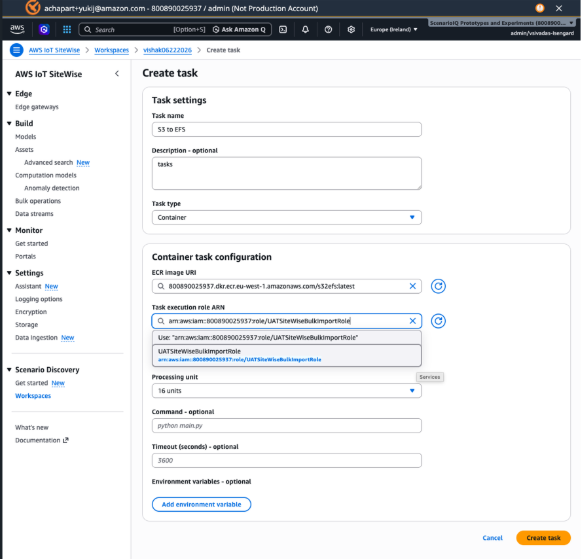Open Models in sidebar

pyautogui.click(x=26, y=137)
